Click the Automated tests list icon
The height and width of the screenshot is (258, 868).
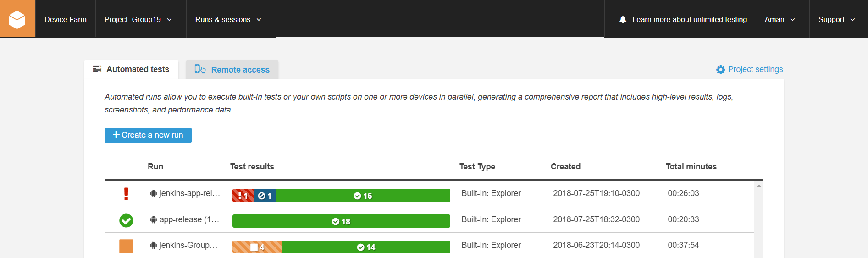point(97,69)
